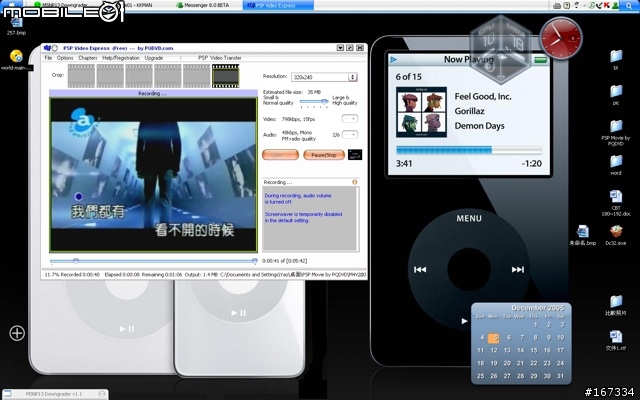Switch to the Messenger 0.0 BETA taskbar item
The height and width of the screenshot is (400, 640).
point(202,5)
